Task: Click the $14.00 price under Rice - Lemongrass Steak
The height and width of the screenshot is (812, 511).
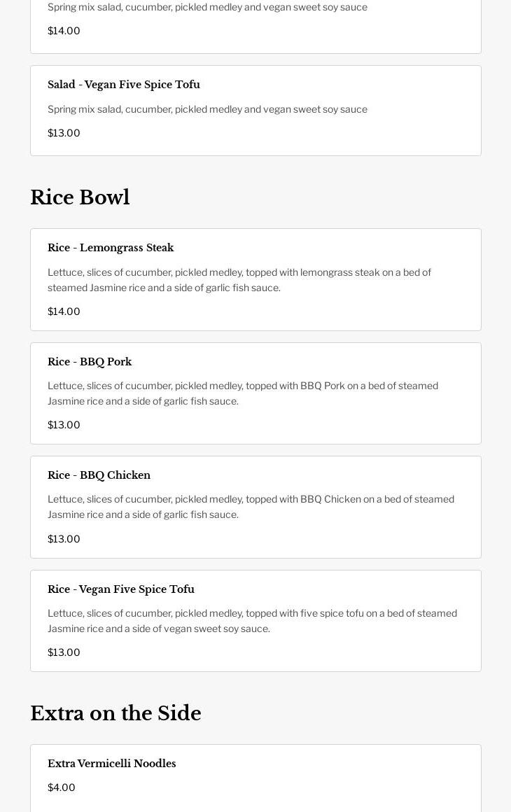Action: pos(64,311)
